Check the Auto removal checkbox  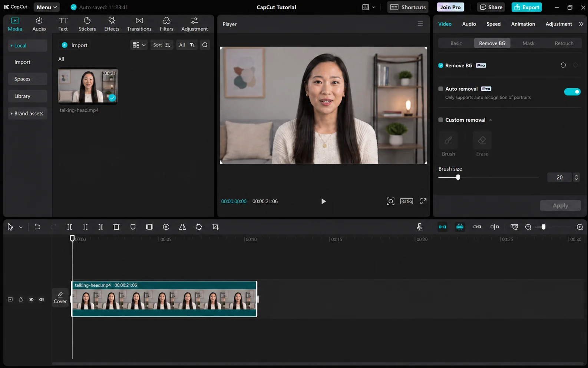[x=440, y=89]
